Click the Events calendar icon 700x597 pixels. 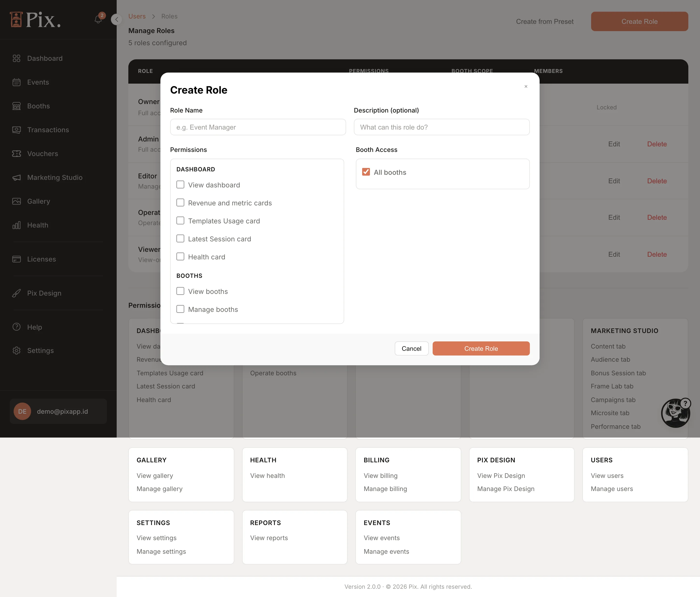[x=17, y=82]
